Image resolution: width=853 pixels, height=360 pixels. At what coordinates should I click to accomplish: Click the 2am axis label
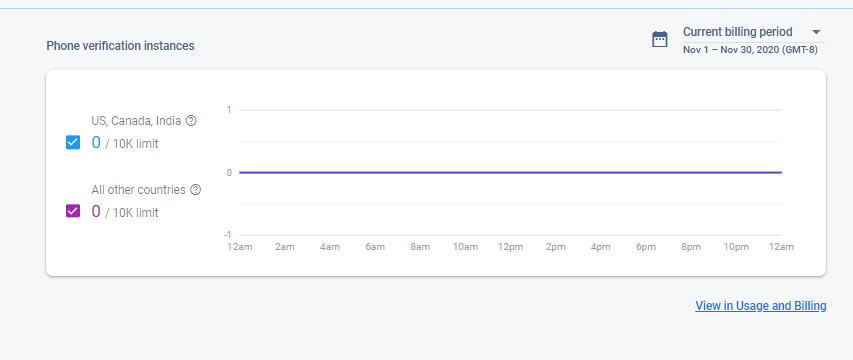[x=285, y=247]
